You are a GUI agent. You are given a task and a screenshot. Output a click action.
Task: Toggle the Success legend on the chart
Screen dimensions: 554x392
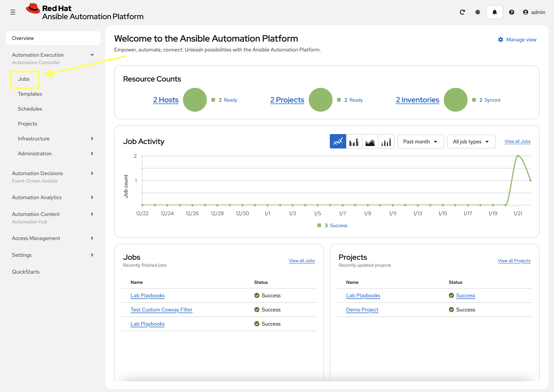(338, 225)
